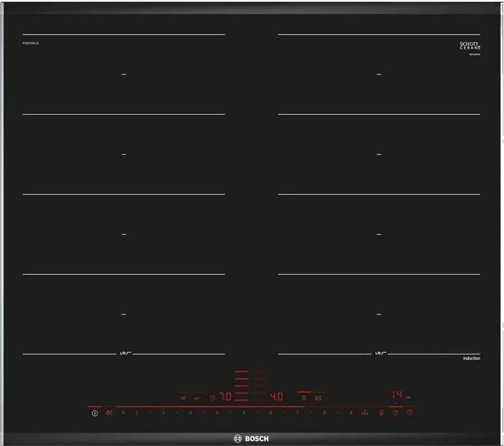Tap the keep warm icon
Image resolution: width=504 pixels, height=446 pixels.
coord(197,398)
